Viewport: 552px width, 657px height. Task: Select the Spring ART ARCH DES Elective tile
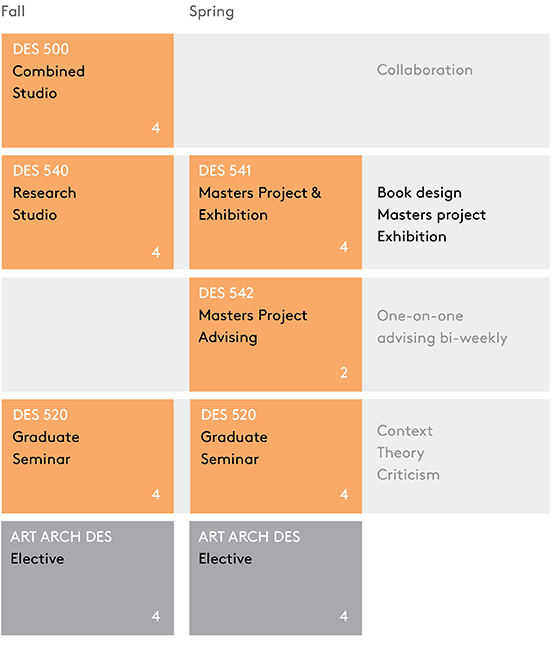[x=275, y=578]
